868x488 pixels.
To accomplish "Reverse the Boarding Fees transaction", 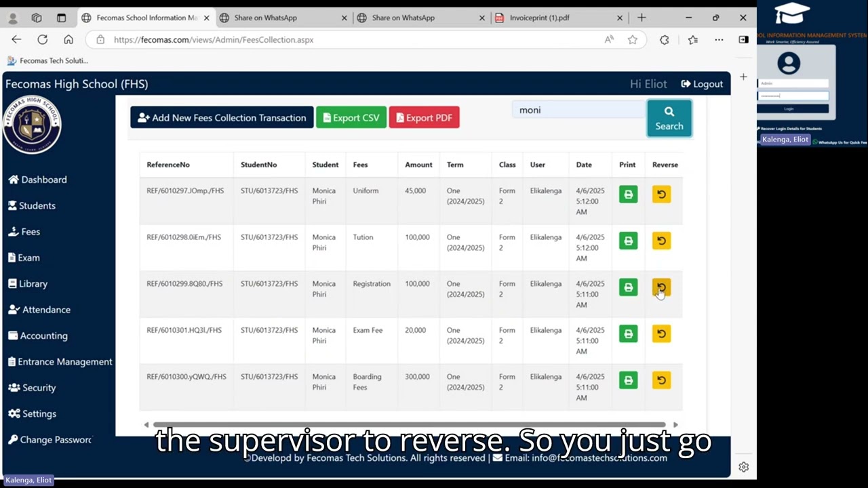I will (661, 380).
